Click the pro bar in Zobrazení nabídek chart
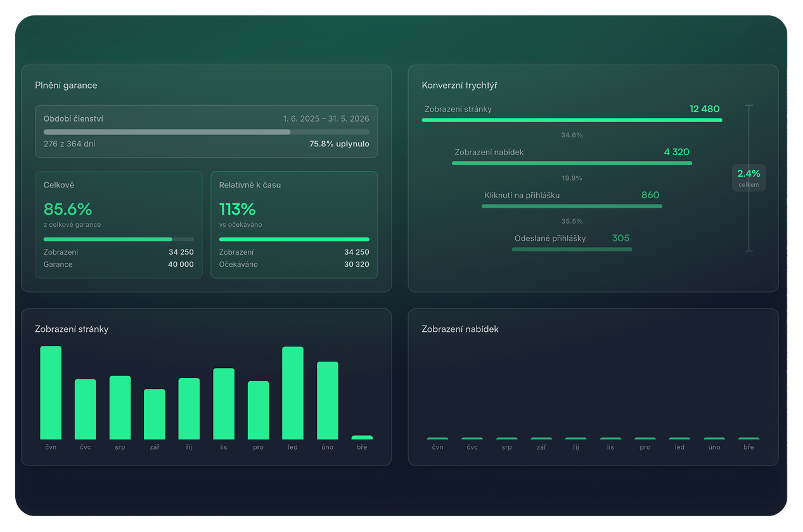The width and height of the screenshot is (803, 532). point(645,438)
